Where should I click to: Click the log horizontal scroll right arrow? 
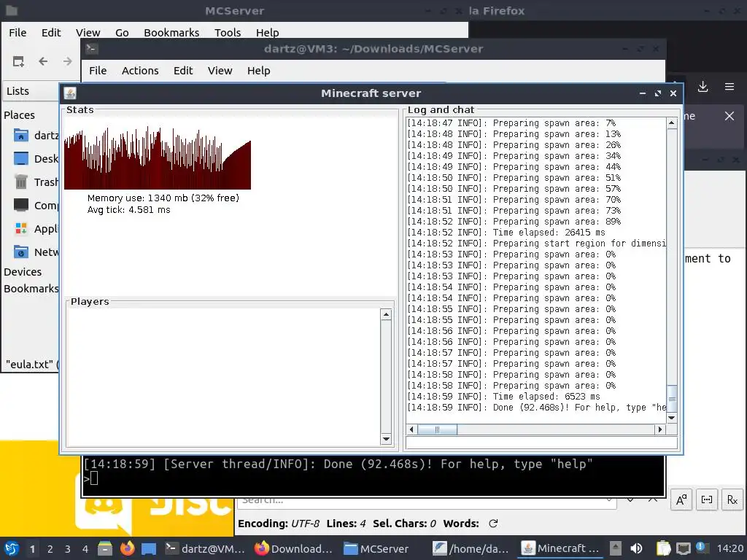[x=659, y=429]
